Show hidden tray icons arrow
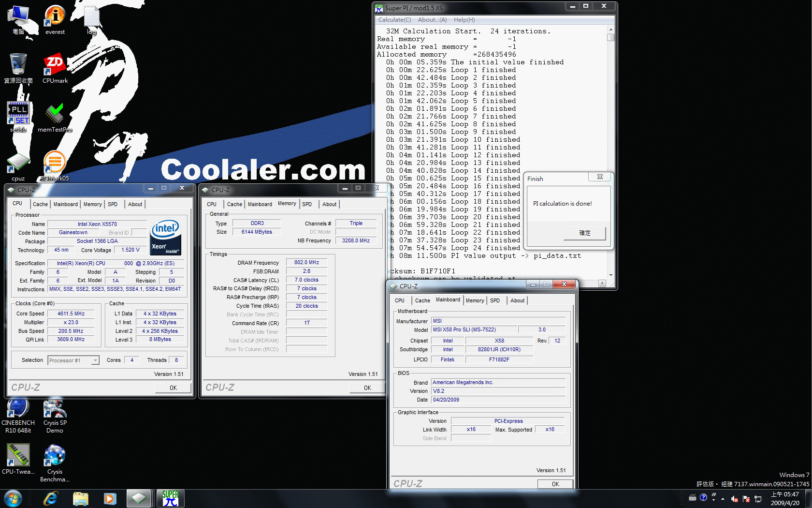Screen dimensions: 812x508 pos(723,499)
